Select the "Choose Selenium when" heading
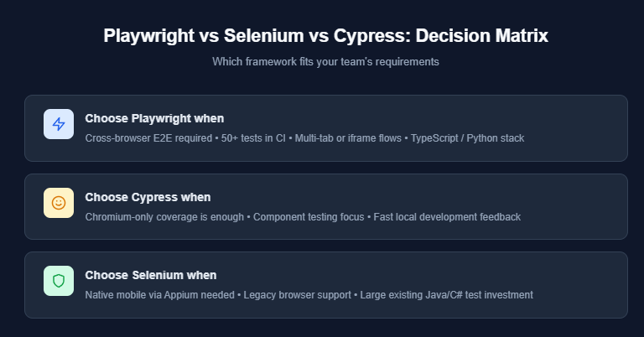Image resolution: width=644 pixels, height=337 pixels. 151,275
